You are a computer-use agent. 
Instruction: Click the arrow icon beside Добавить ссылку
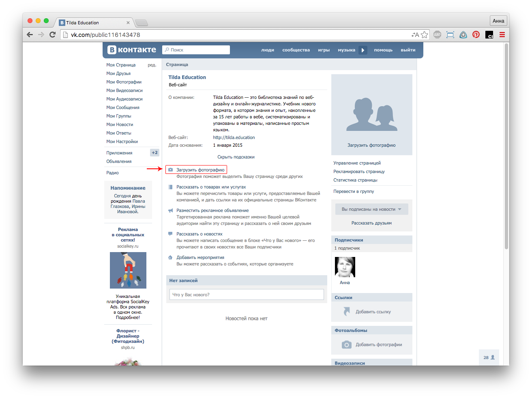(x=346, y=312)
